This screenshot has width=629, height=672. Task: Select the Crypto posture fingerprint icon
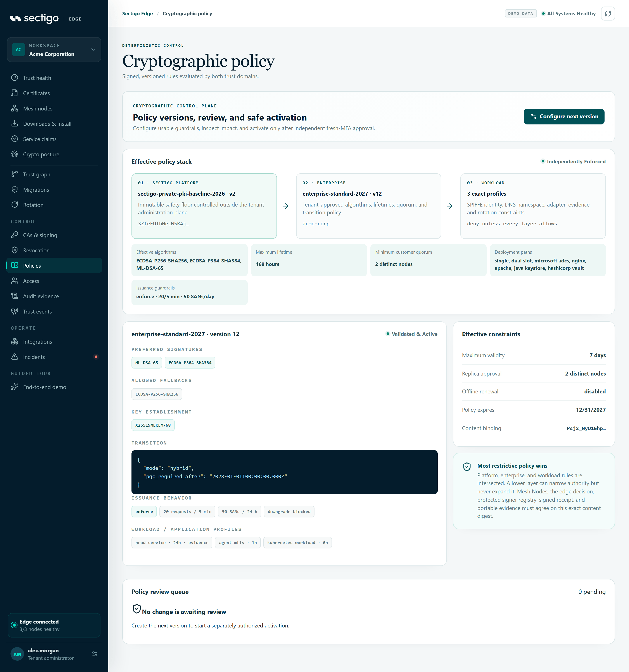15,154
